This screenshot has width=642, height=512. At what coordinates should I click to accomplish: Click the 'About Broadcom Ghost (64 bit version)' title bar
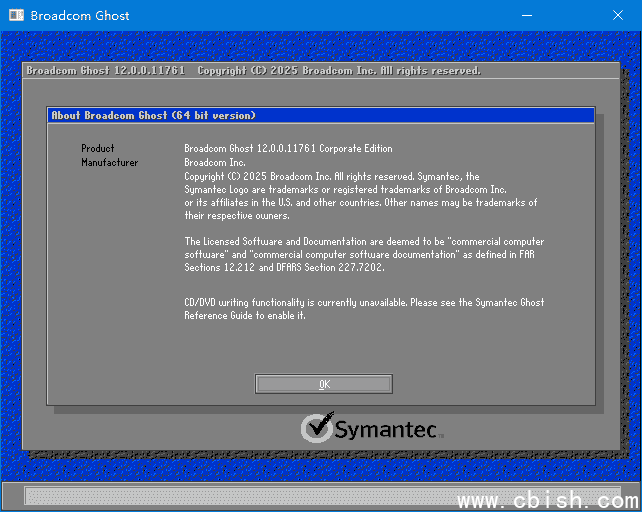tap(321, 116)
